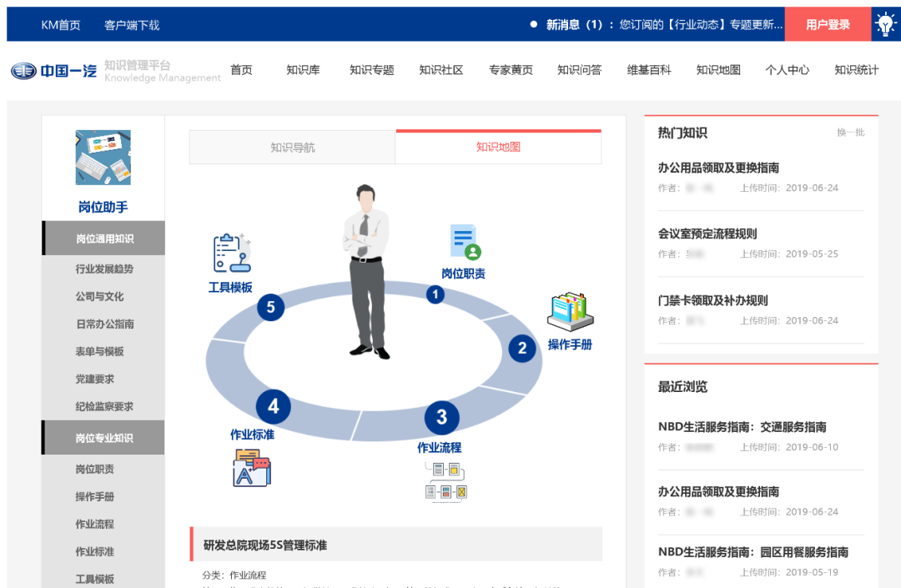This screenshot has height=588, width=901.
Task: Open the 作业标准 folder icon
Action: coord(252,468)
